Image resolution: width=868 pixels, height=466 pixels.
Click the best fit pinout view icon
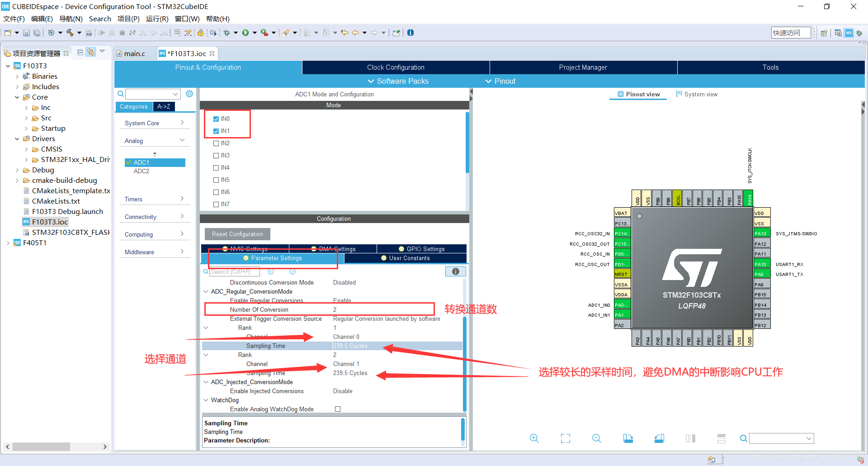(x=565, y=438)
